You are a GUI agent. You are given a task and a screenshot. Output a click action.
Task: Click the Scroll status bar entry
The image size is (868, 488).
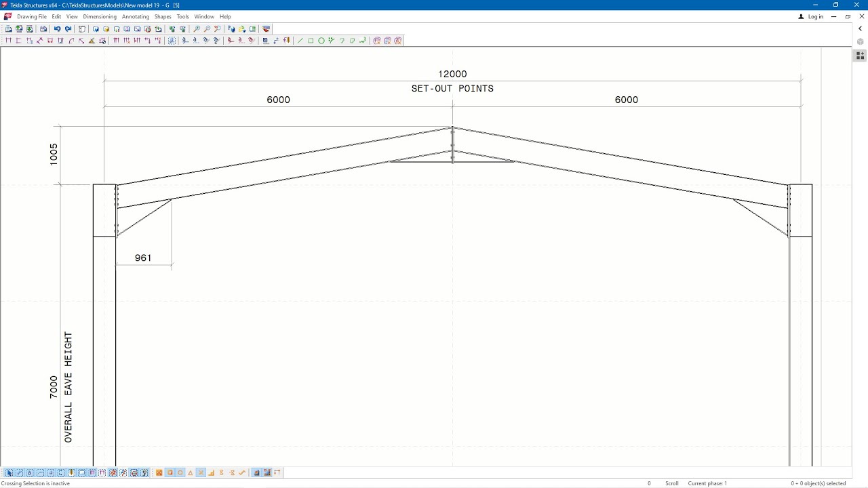[671, 483]
